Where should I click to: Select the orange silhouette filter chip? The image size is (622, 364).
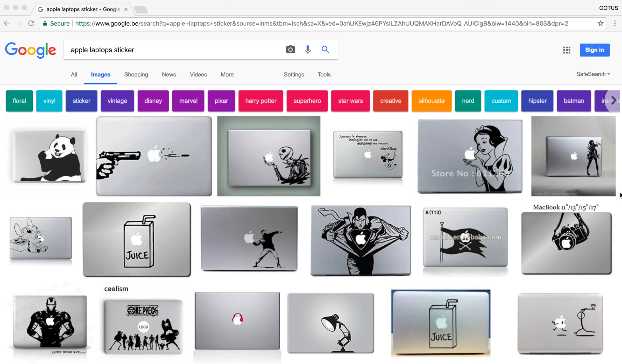click(x=432, y=101)
